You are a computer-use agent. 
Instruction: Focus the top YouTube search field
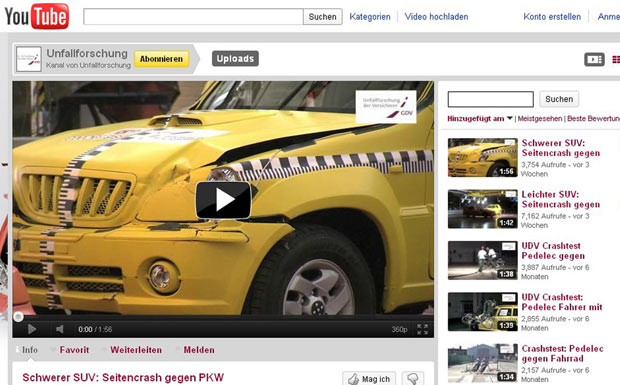[x=193, y=17]
